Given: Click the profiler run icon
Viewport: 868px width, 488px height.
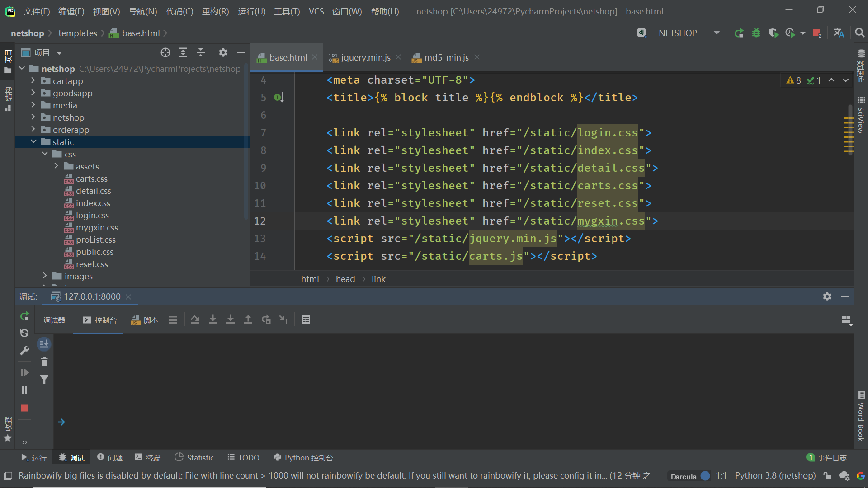Looking at the screenshot, I should pyautogui.click(x=790, y=33).
